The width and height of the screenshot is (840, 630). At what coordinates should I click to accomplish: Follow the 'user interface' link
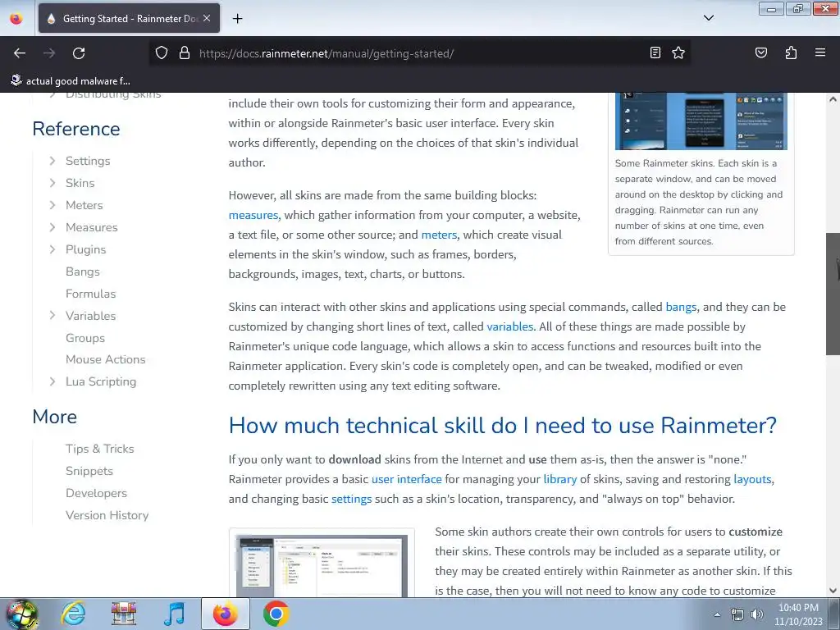pos(407,479)
